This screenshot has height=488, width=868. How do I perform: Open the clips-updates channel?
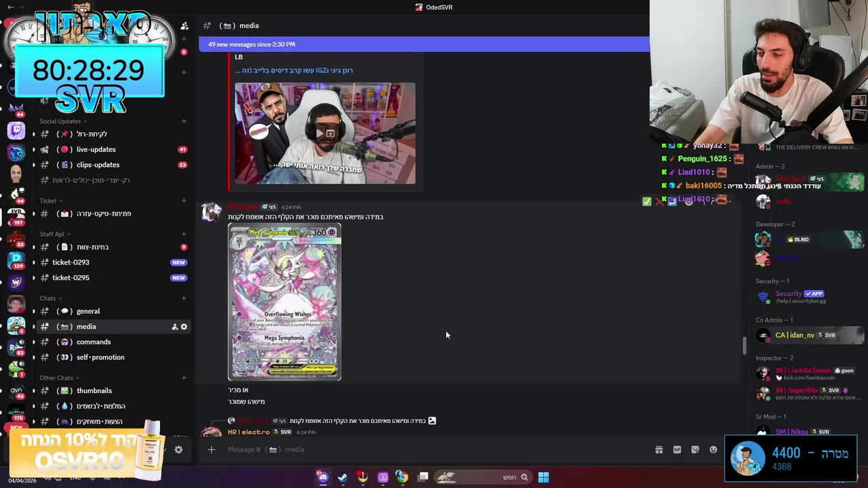point(113,165)
